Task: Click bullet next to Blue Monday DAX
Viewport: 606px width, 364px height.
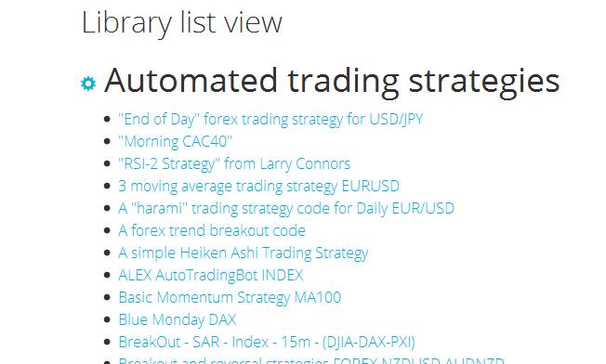Action: (x=108, y=319)
